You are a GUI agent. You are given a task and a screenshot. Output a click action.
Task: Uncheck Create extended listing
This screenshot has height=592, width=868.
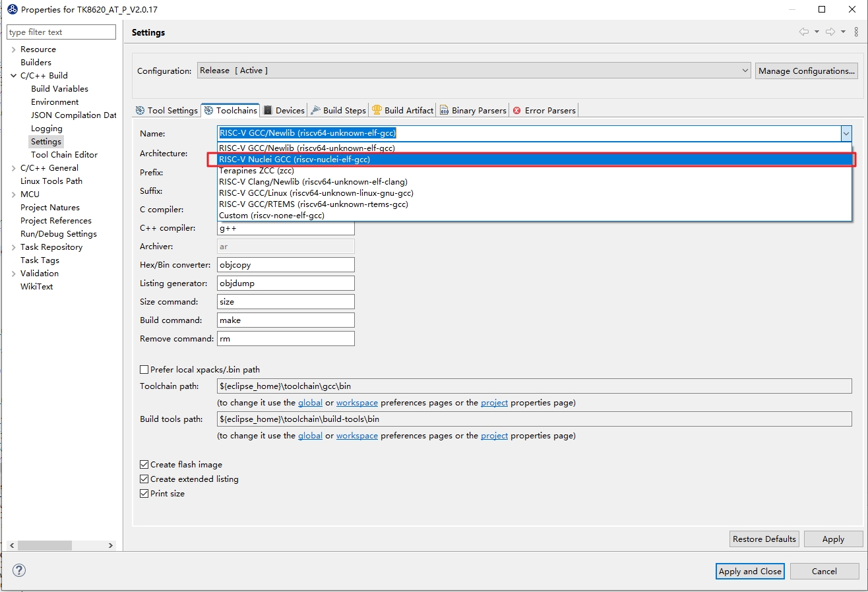click(x=144, y=479)
